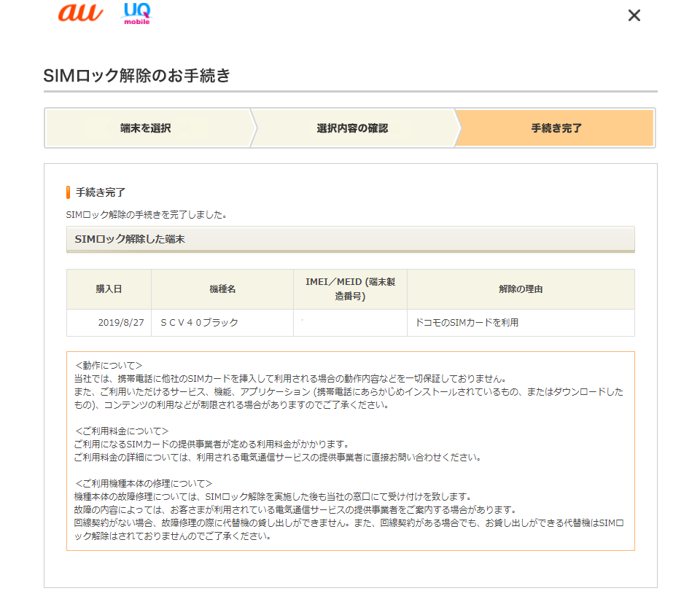Click the line starting 当社では、携帯電話に他社のSIMカード
This screenshot has height=599, width=700.
coord(290,379)
